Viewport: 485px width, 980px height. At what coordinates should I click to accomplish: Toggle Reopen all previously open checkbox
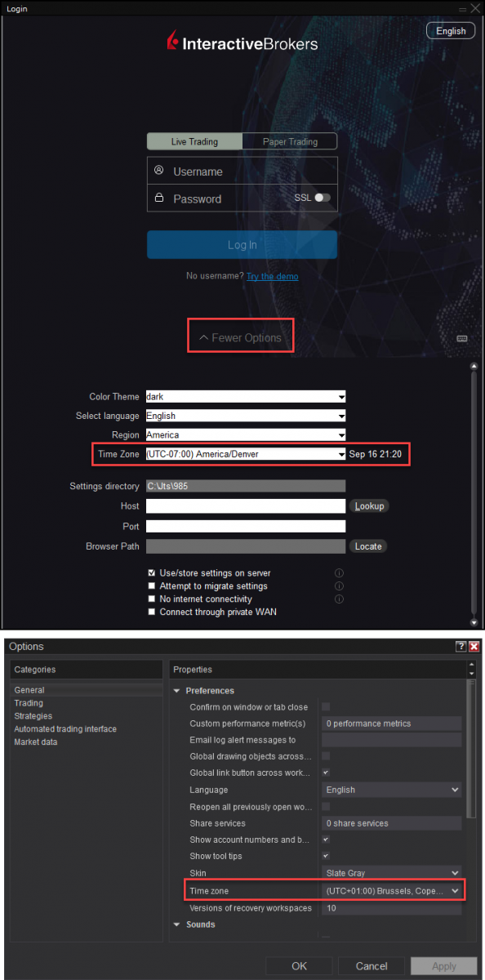tap(326, 807)
